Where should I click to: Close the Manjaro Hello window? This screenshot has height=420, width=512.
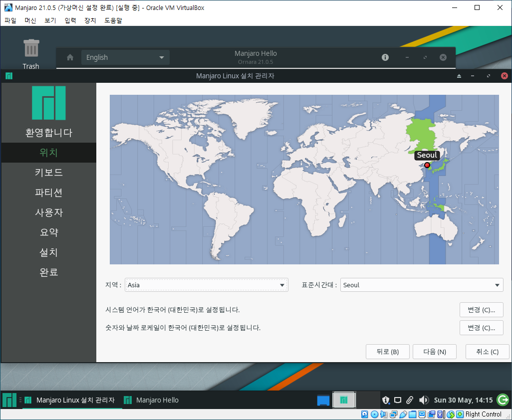(x=443, y=57)
